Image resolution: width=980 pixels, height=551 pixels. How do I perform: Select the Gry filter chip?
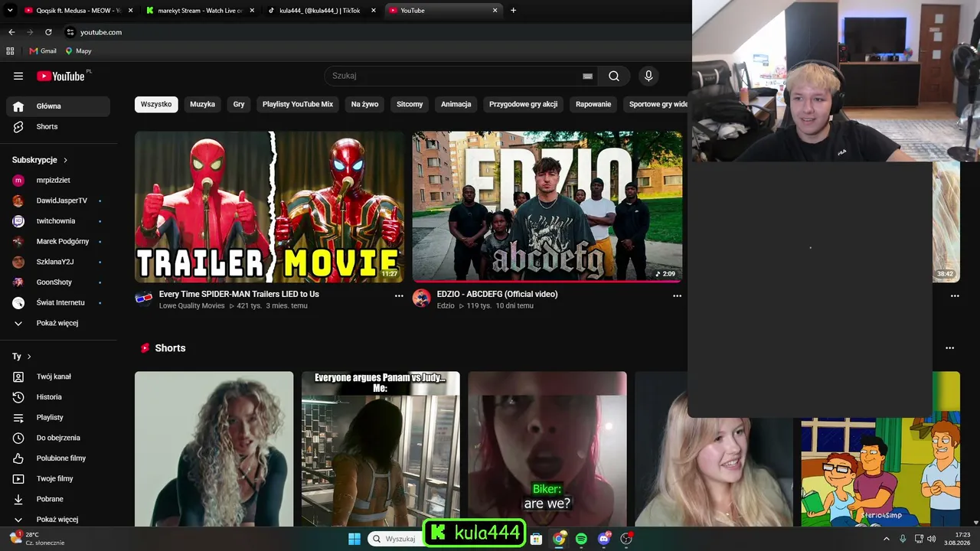coord(239,104)
